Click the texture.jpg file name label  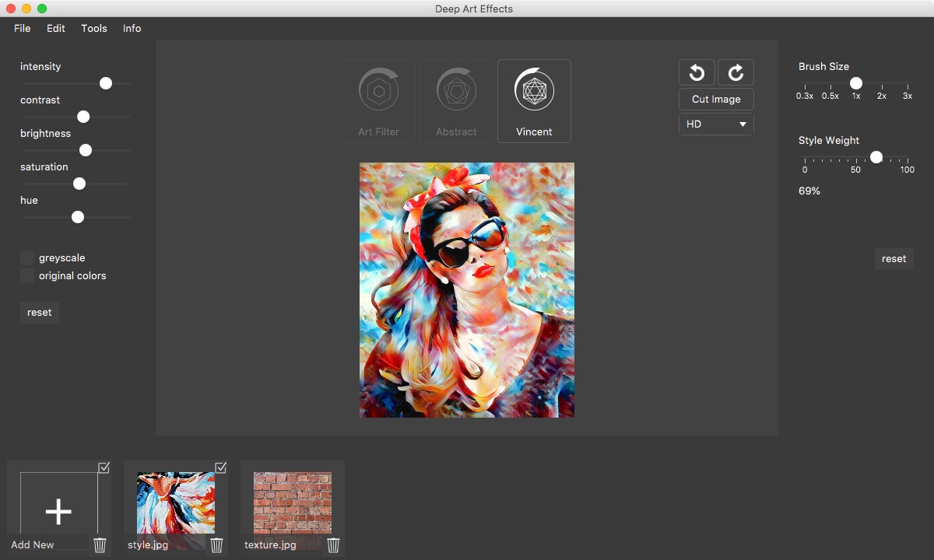click(x=271, y=545)
